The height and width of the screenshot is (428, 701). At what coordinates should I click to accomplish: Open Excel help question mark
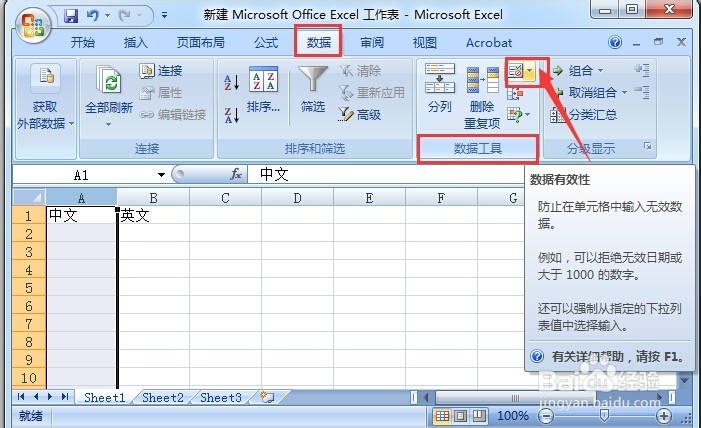[615, 42]
